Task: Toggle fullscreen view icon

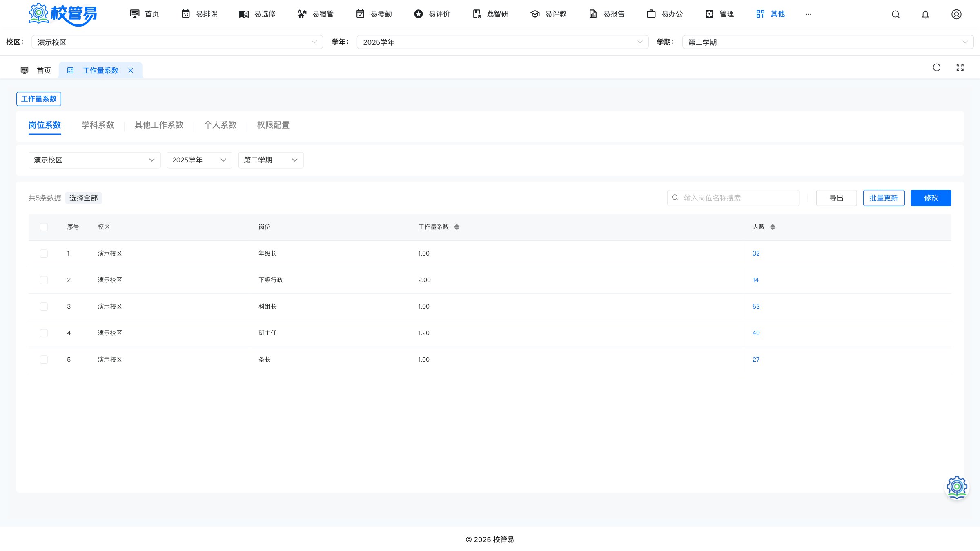Action: point(960,67)
